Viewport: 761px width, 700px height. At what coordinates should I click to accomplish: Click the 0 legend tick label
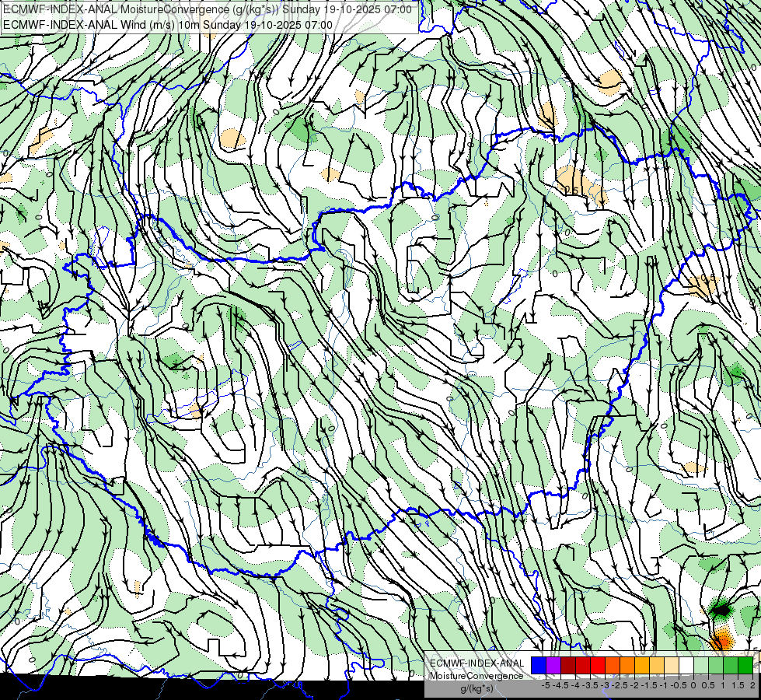click(x=693, y=685)
